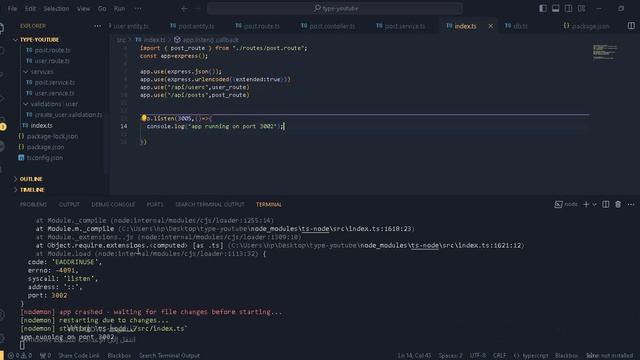Close the index.ts editor tab
Screen dimensions: 640x360
tap(491, 26)
